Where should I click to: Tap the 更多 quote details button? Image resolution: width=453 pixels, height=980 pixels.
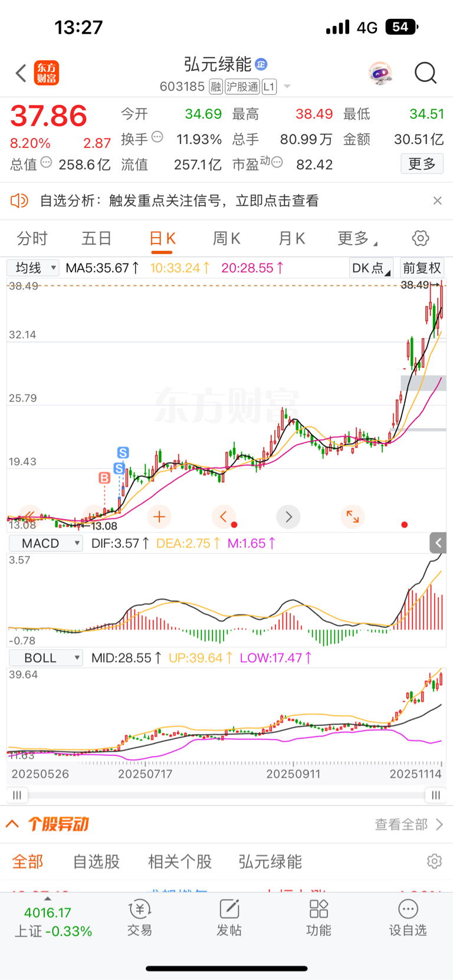pyautogui.click(x=422, y=164)
